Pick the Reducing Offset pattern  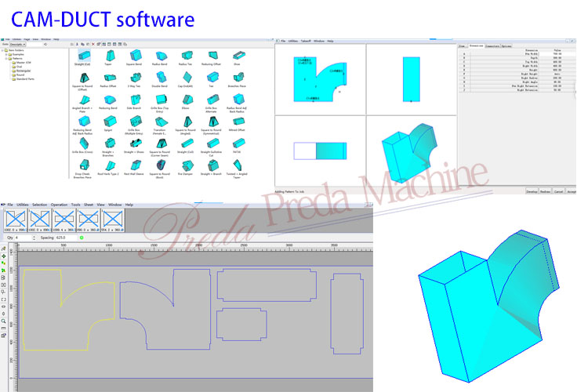[x=212, y=56]
